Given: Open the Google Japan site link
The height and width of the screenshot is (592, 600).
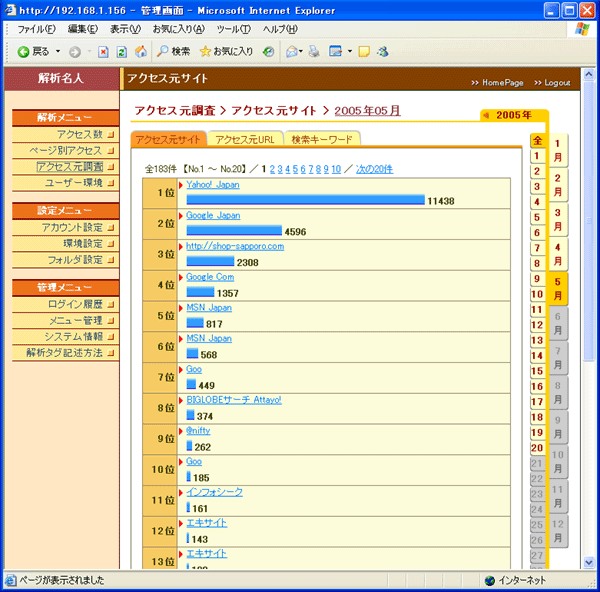Looking at the screenshot, I should click(x=213, y=215).
